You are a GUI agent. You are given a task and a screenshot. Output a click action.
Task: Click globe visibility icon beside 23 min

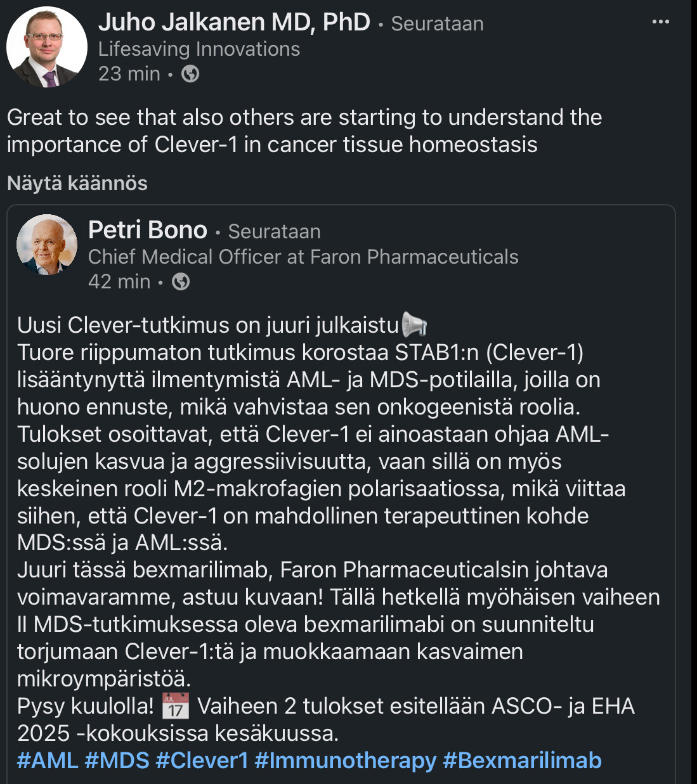click(x=190, y=74)
